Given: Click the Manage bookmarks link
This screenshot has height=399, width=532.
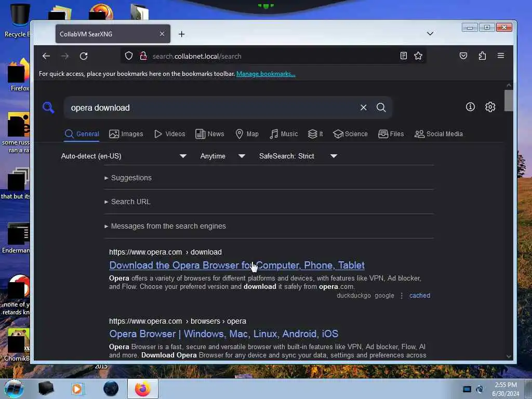Looking at the screenshot, I should tap(265, 74).
